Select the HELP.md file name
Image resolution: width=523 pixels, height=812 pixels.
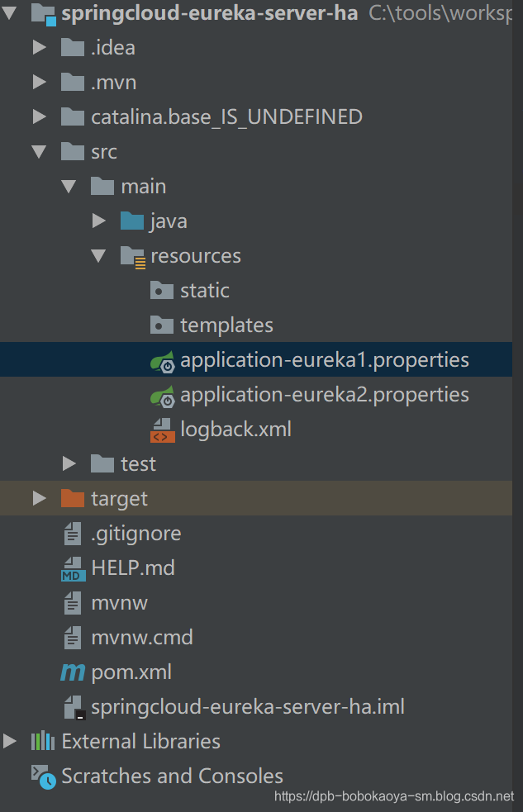pos(133,568)
